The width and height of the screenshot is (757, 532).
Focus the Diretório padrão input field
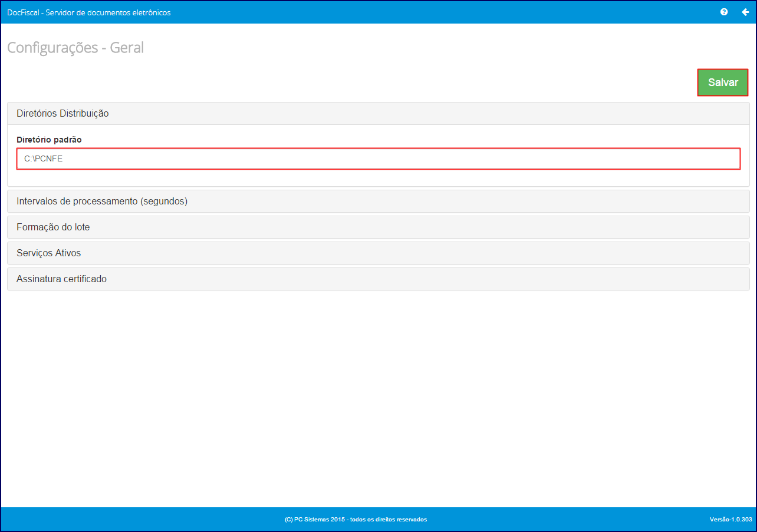click(x=378, y=158)
